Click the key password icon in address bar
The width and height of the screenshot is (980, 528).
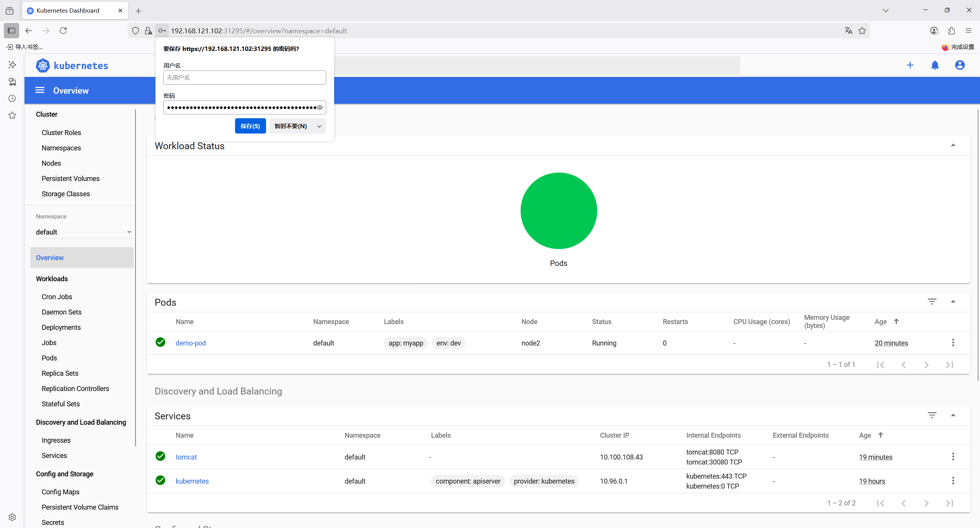162,31
